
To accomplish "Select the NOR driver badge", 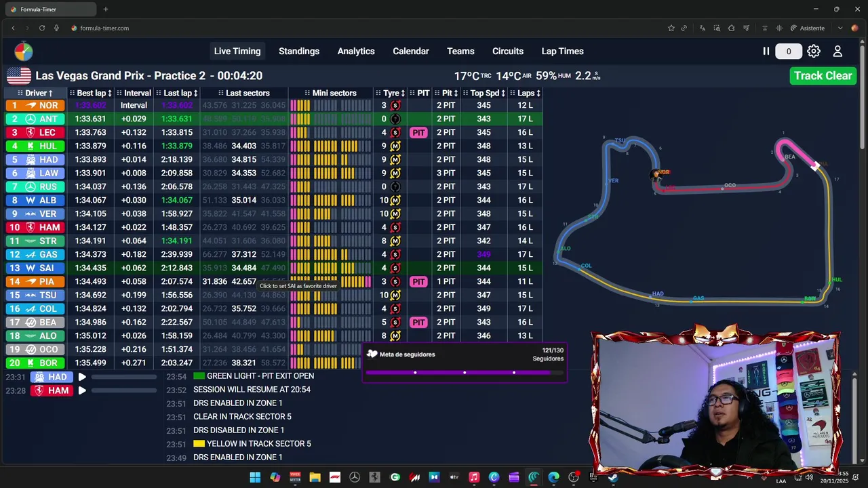I will point(35,106).
